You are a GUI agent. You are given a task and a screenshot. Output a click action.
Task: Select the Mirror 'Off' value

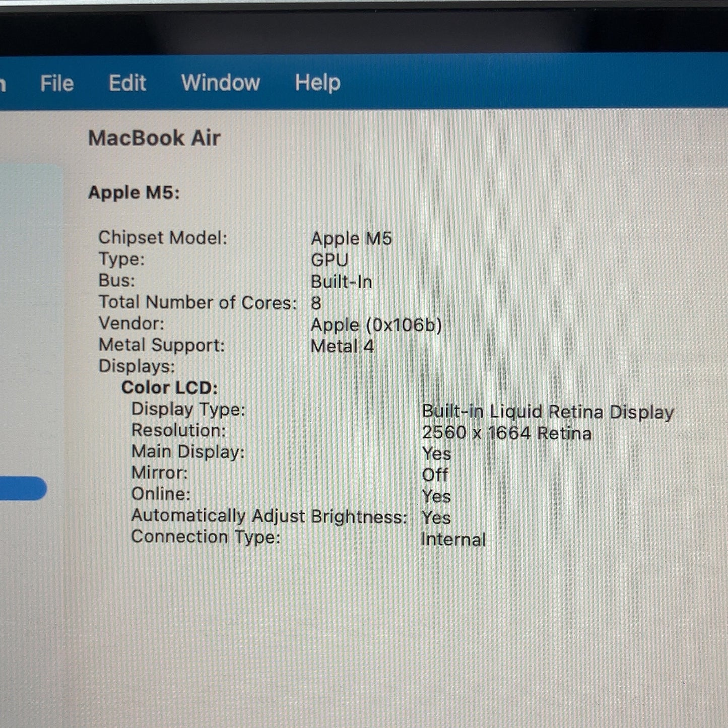pyautogui.click(x=435, y=475)
